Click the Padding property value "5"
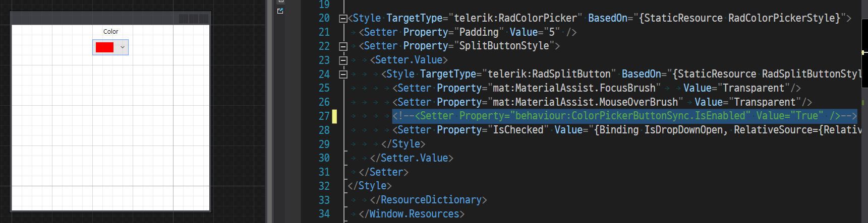 click(x=551, y=32)
